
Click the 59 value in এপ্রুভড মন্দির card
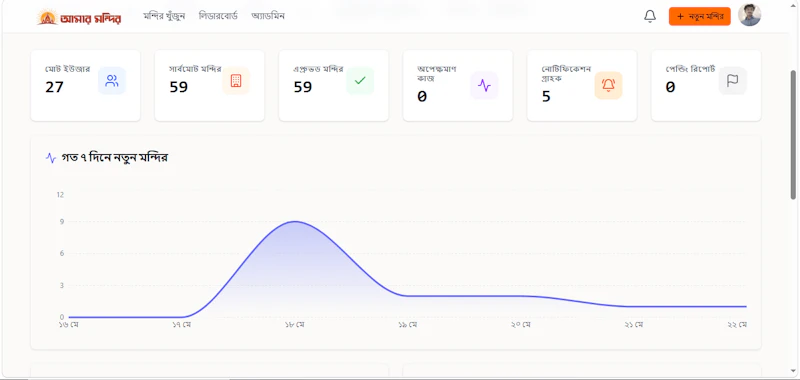click(303, 87)
